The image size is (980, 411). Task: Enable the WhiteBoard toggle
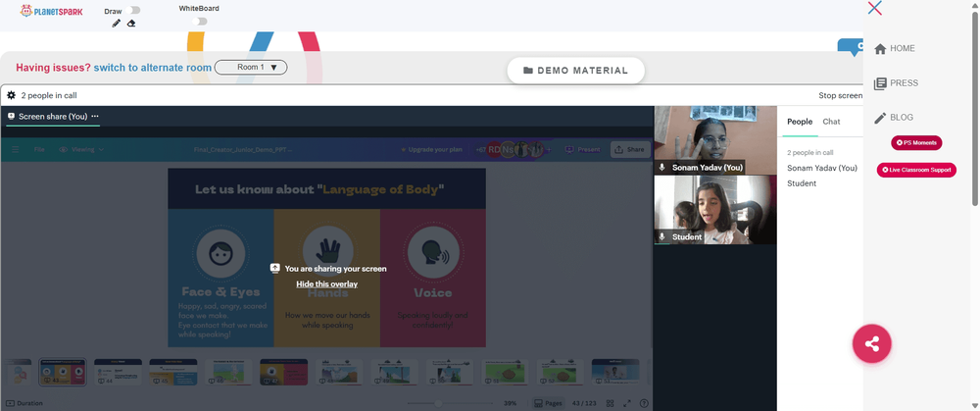point(199,22)
